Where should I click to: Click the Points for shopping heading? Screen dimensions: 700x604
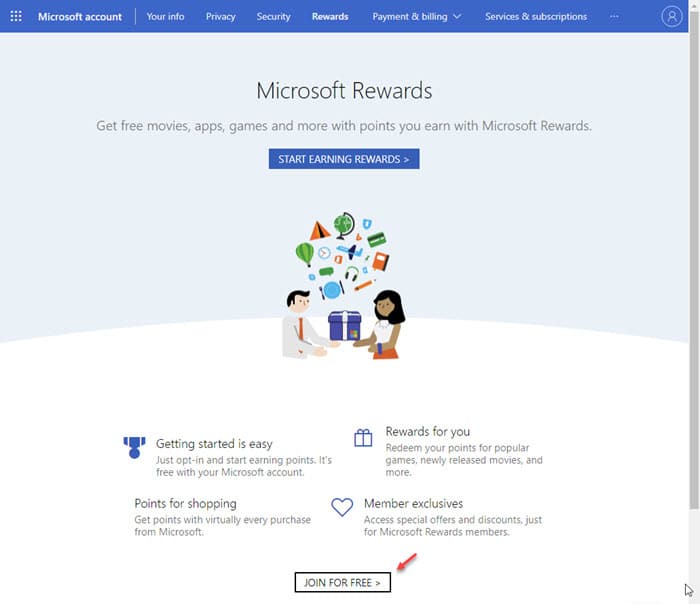point(185,504)
